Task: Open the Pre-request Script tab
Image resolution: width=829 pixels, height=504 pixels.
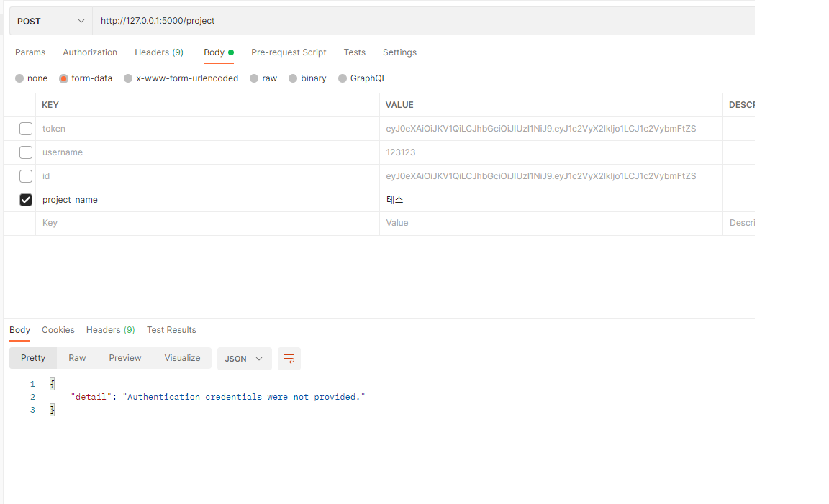Action: pyautogui.click(x=289, y=52)
